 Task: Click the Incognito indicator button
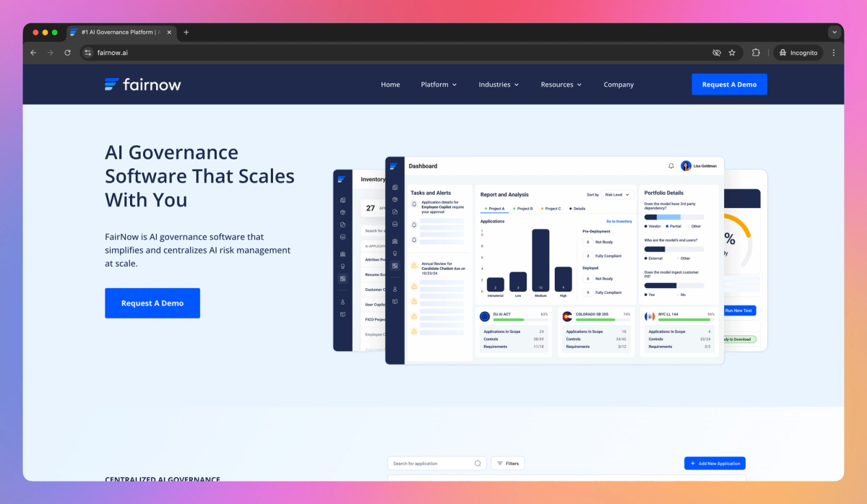[799, 53]
